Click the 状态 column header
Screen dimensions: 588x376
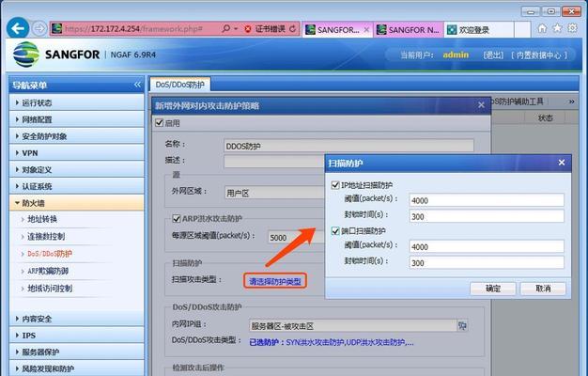click(545, 117)
